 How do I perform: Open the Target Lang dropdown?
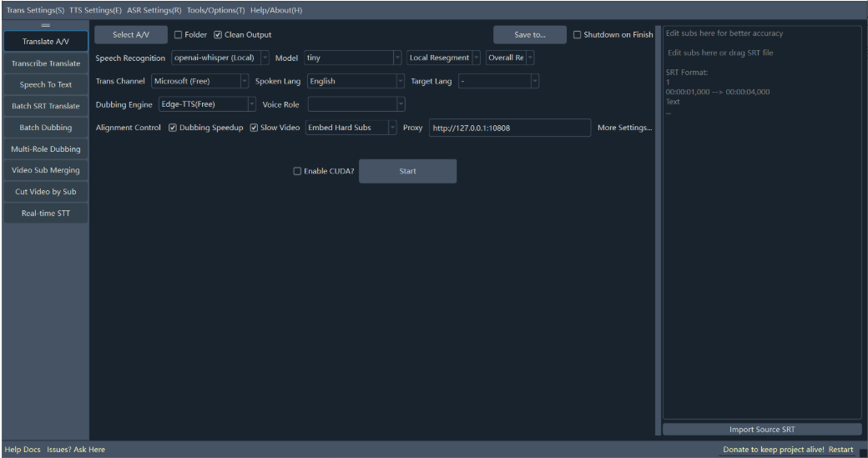click(x=498, y=81)
